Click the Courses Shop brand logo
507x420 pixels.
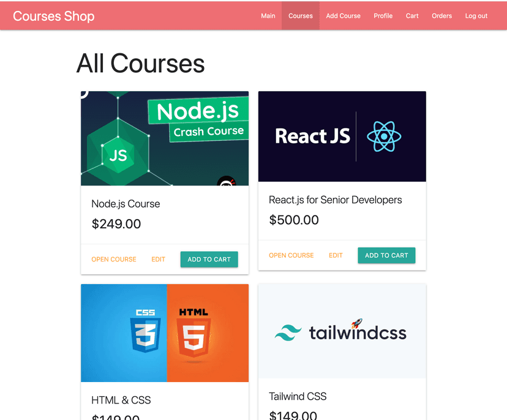point(54,16)
